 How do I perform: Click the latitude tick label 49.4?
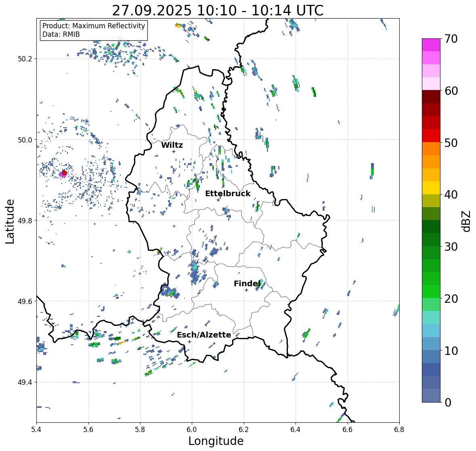[25, 382]
